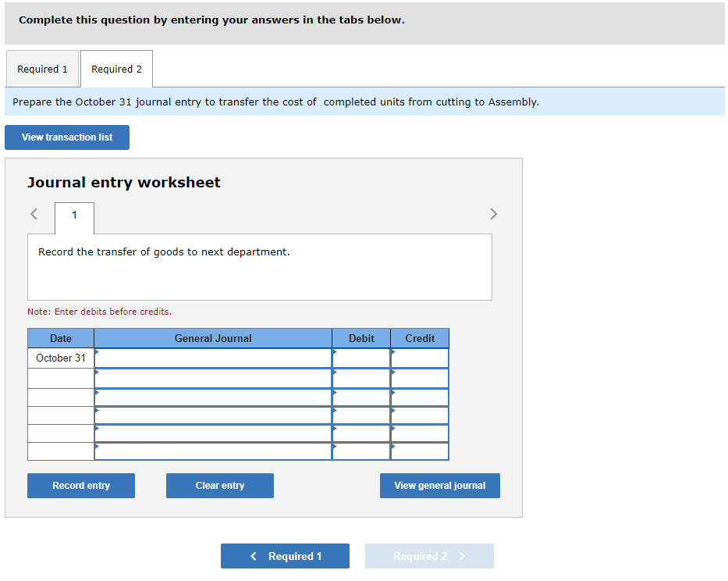This screenshot has height=581, width=728.
Task: Select Debit field in fifth row
Action: (361, 433)
